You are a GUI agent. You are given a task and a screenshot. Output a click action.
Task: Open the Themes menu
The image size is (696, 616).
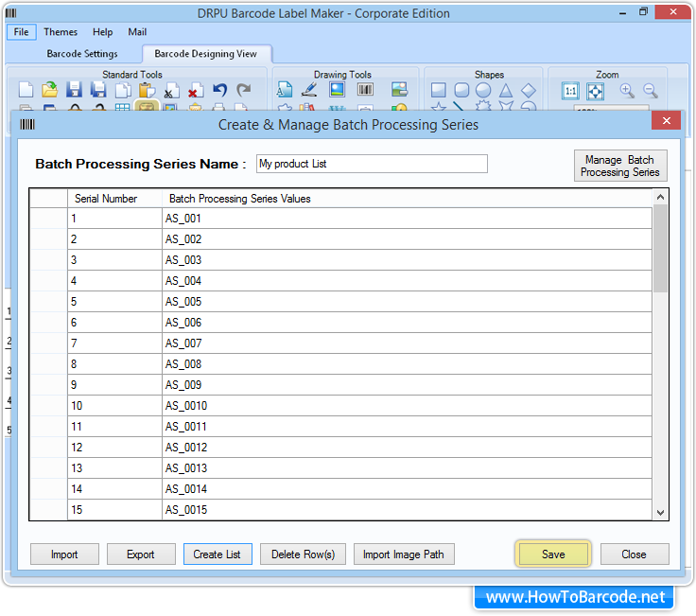click(61, 32)
